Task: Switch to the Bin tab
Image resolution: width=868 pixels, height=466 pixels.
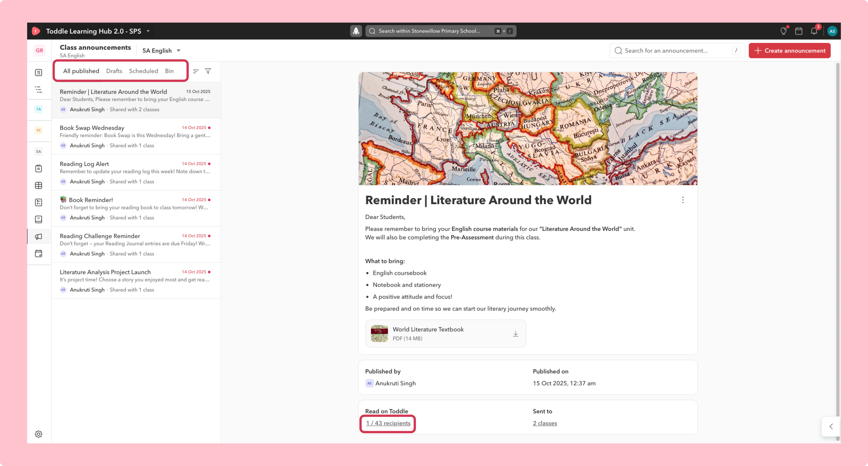Action: 170,71
